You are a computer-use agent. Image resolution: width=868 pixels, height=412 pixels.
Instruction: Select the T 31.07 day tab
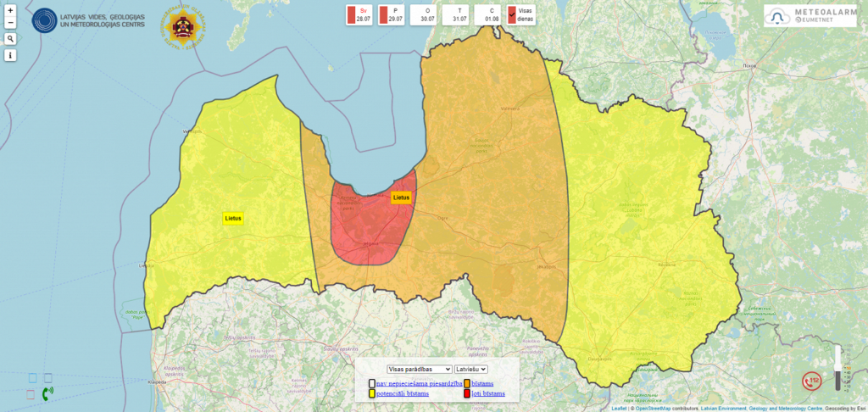click(455, 15)
